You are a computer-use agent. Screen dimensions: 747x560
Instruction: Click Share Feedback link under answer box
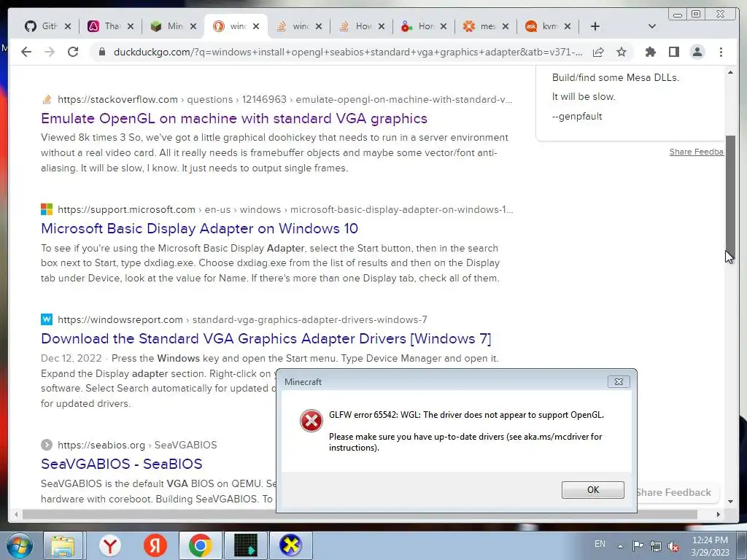pyautogui.click(x=697, y=152)
